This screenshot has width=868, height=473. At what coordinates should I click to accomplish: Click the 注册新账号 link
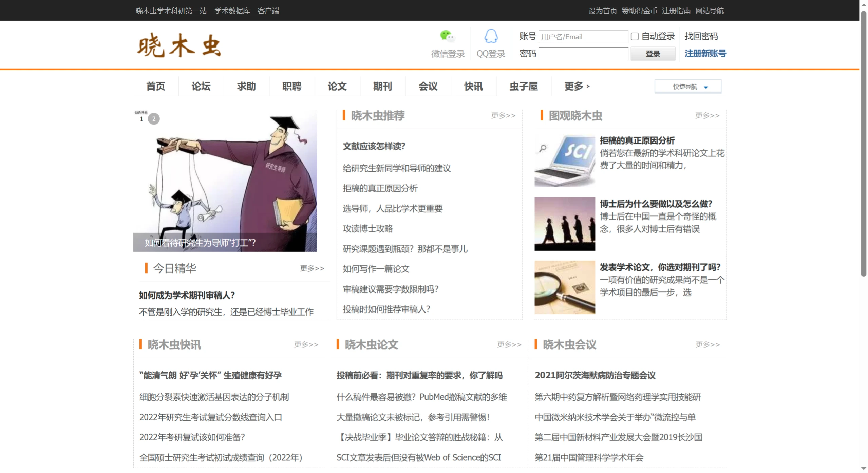click(705, 53)
